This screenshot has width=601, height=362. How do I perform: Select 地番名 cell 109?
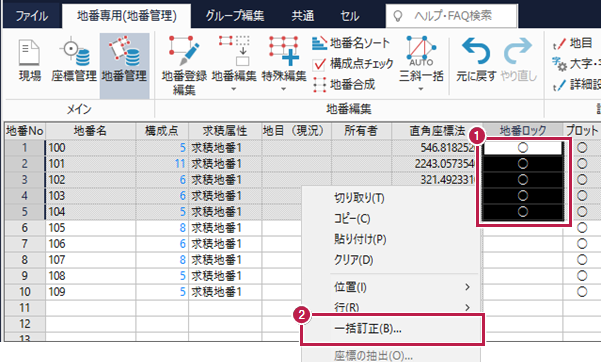[90, 292]
